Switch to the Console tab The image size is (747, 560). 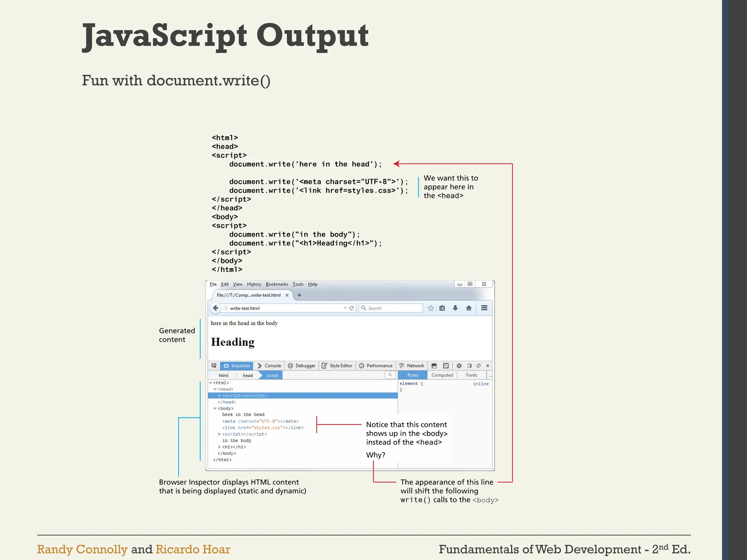pos(269,366)
